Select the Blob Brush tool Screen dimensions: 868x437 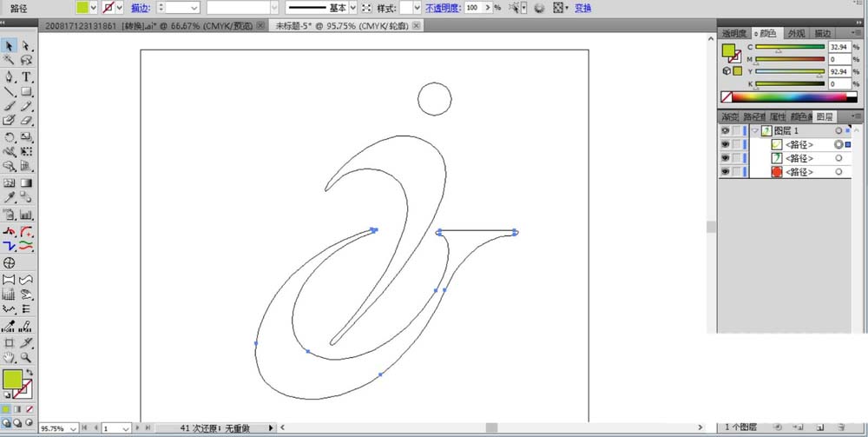(x=10, y=120)
